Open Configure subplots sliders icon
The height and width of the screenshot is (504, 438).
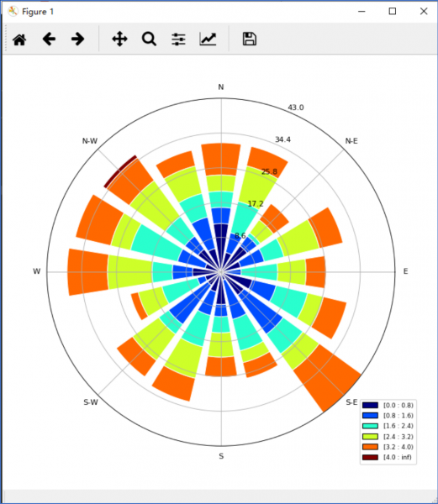click(x=178, y=39)
